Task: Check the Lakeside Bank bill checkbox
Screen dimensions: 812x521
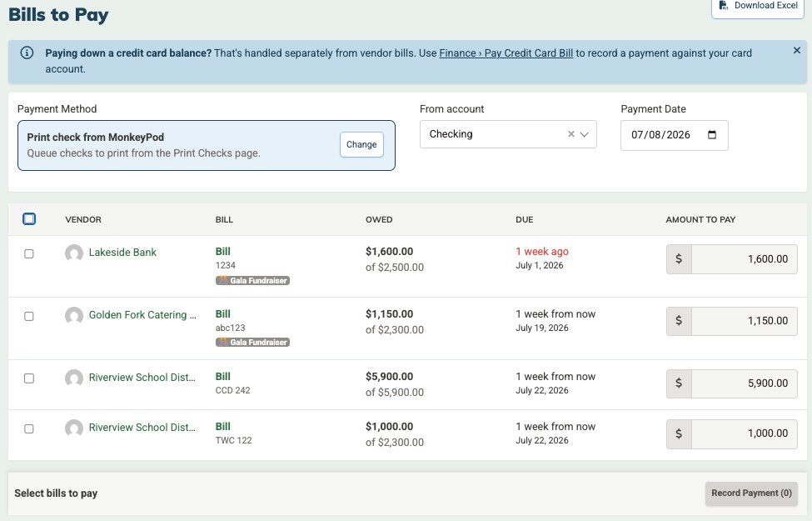Action: [29, 253]
